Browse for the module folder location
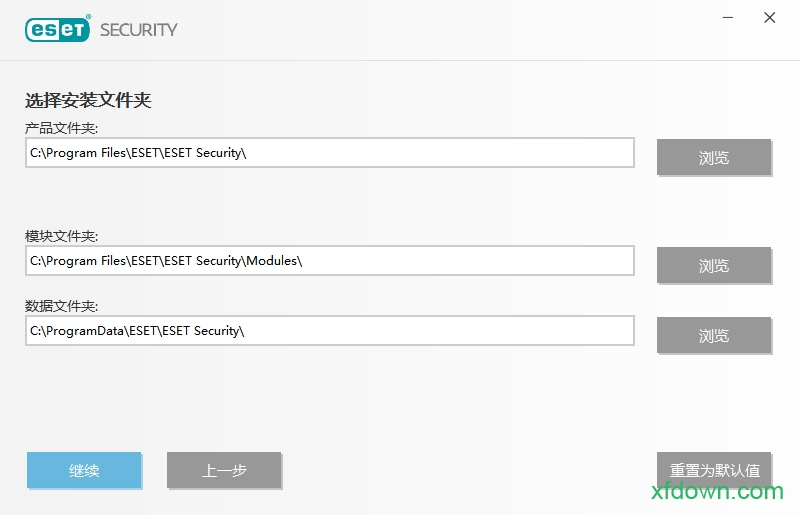The image size is (800, 515). click(714, 265)
